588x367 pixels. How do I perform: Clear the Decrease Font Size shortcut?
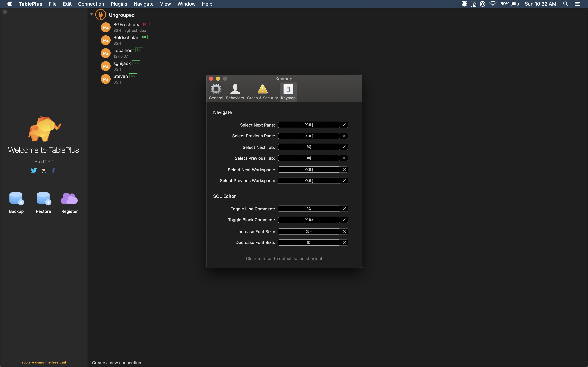344,243
